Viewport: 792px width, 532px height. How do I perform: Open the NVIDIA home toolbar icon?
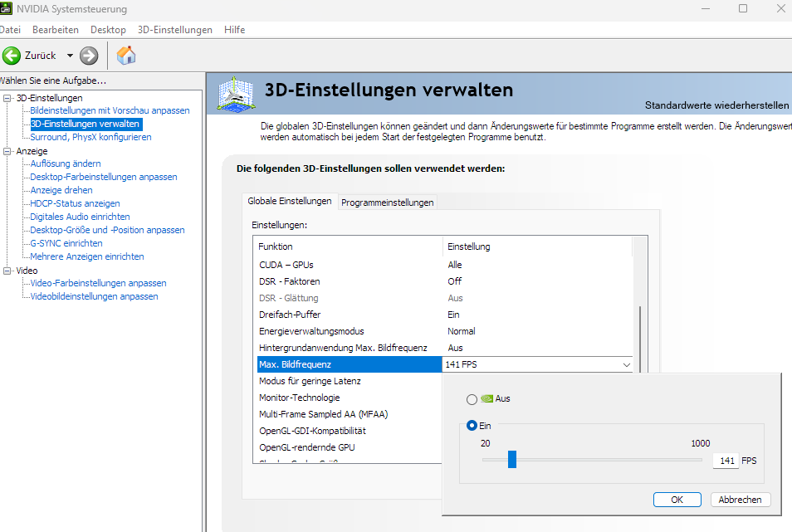coord(125,56)
